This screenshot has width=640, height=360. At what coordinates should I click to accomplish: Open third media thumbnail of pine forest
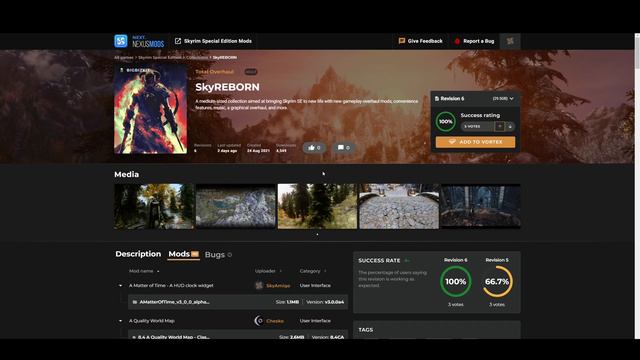[x=317, y=206]
